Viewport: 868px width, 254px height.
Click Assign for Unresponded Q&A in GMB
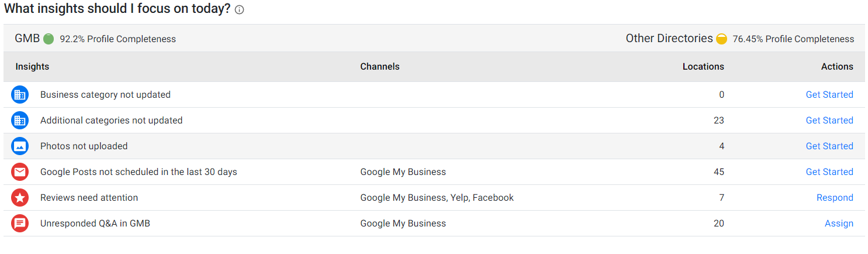(839, 224)
